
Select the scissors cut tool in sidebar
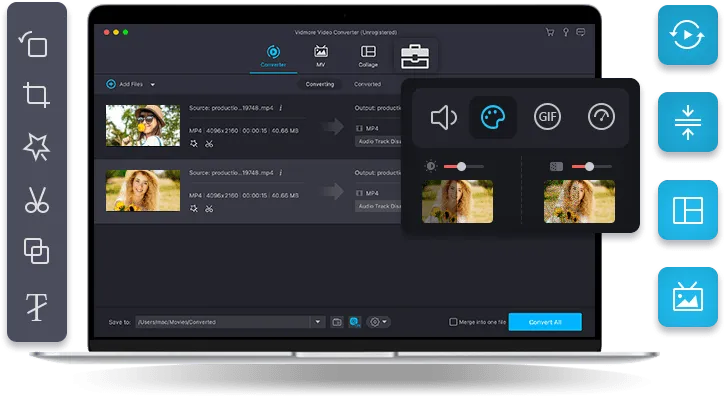pyautogui.click(x=37, y=200)
